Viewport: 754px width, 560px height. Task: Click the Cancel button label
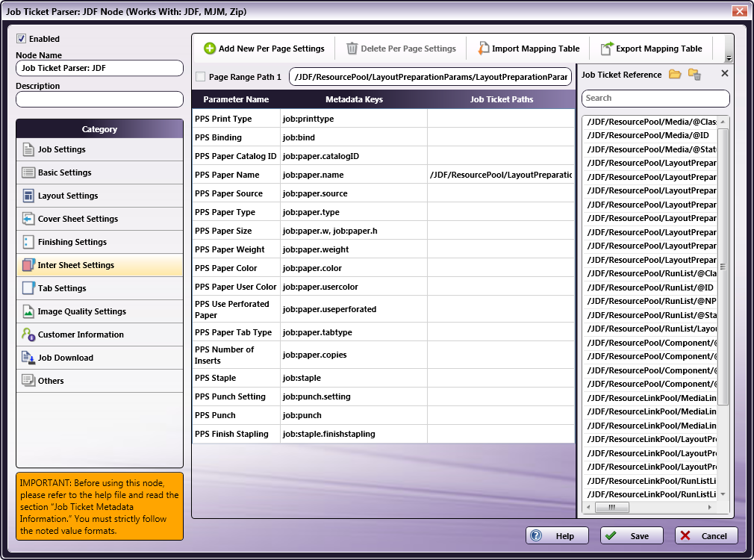pos(714,536)
